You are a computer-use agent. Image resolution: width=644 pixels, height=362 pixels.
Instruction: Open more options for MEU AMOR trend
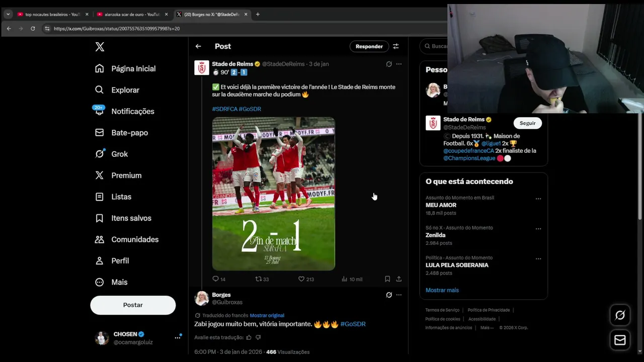tap(538, 199)
